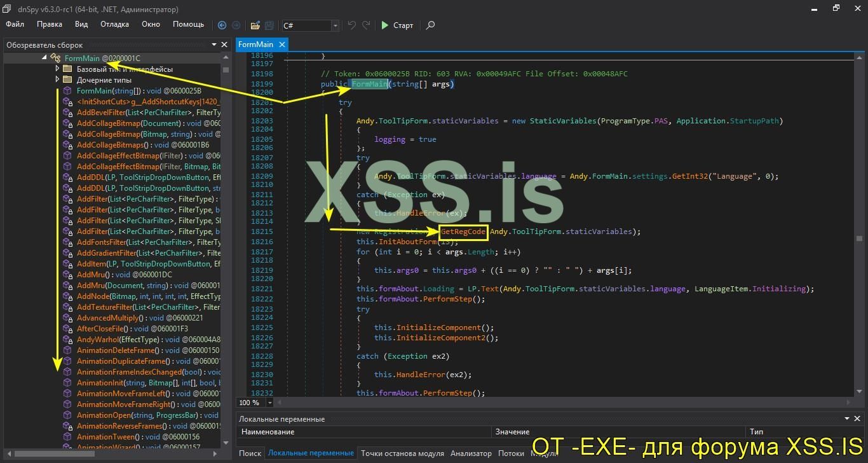Open the Отладка menu
The width and height of the screenshot is (868, 463).
coord(114,24)
